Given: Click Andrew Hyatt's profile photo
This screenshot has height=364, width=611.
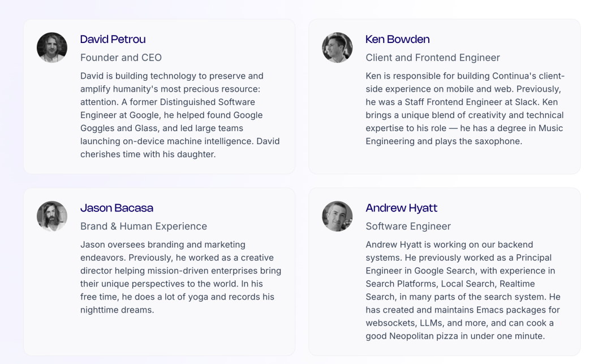Looking at the screenshot, I should [x=337, y=216].
